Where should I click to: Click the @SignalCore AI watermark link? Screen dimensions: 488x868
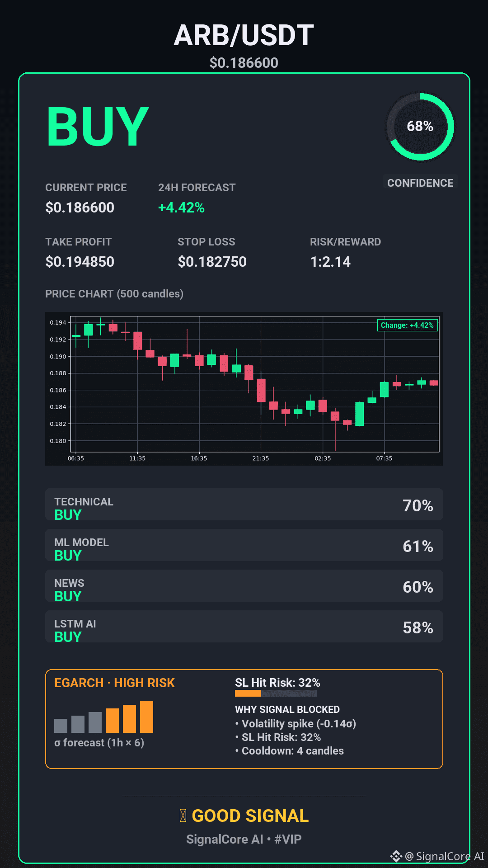point(444,856)
